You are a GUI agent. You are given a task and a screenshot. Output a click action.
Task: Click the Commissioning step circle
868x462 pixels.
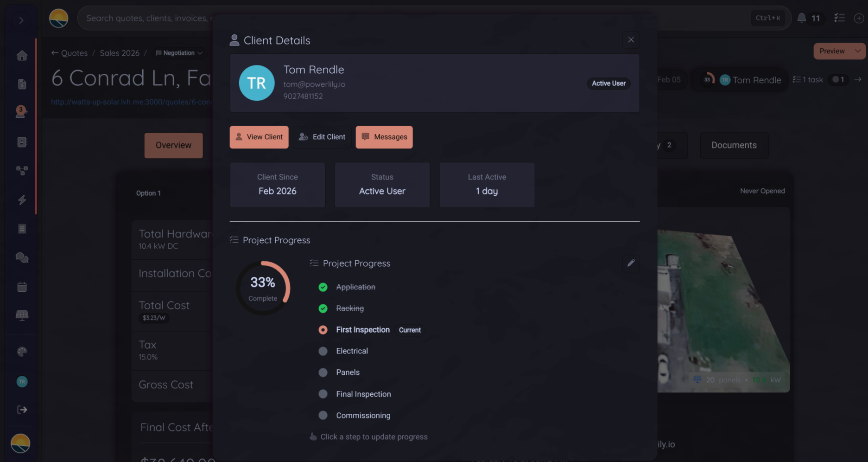pyautogui.click(x=323, y=415)
